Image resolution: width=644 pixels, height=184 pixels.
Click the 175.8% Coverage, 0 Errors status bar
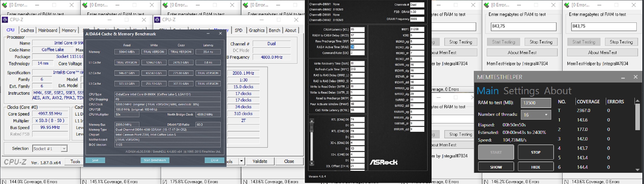click(194, 182)
